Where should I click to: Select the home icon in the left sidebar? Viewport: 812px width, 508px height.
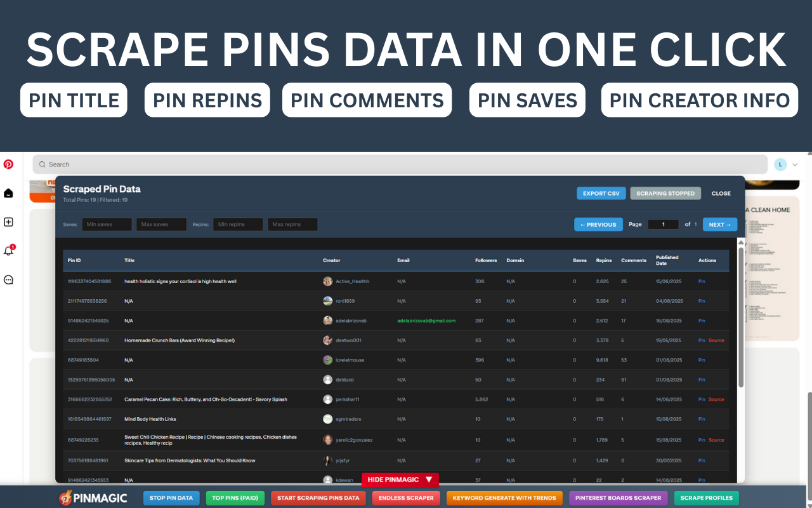click(x=8, y=193)
